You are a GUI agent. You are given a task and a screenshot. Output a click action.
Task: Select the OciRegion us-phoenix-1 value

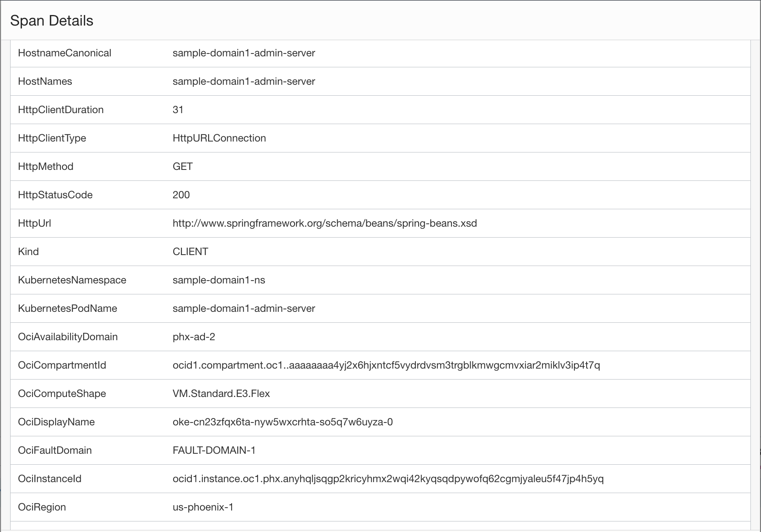(203, 507)
